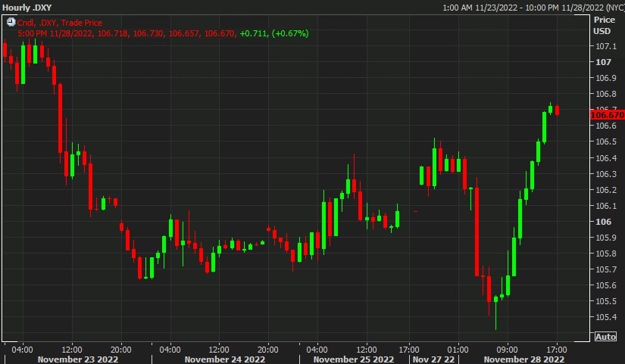Click the Auto scale button
This screenshot has width=625, height=364.
tap(605, 337)
